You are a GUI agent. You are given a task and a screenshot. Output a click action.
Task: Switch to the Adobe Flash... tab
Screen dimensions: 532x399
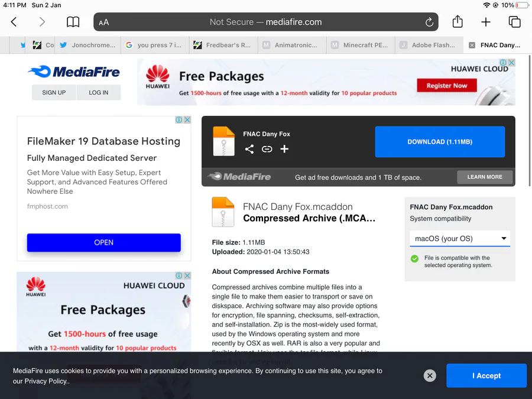pyautogui.click(x=429, y=45)
